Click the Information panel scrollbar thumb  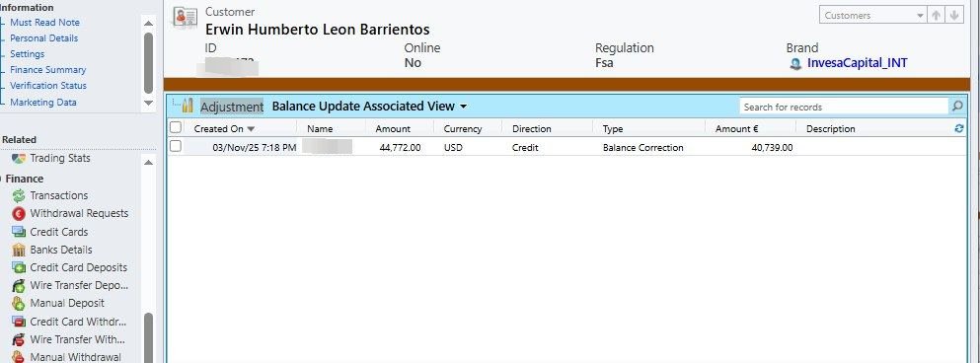coord(148,62)
